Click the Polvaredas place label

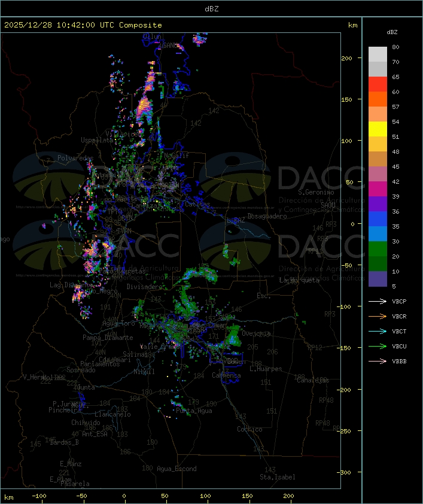point(75,158)
